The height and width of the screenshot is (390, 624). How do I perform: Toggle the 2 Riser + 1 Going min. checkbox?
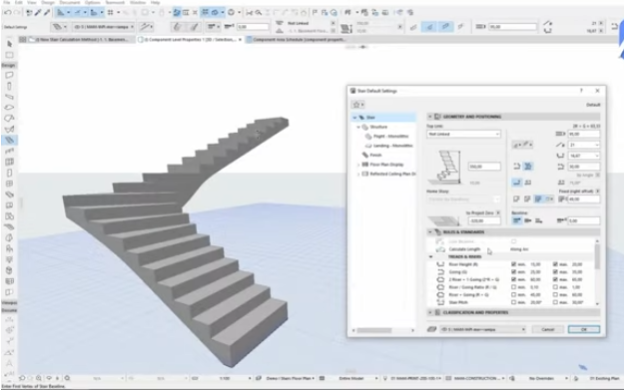coord(513,279)
